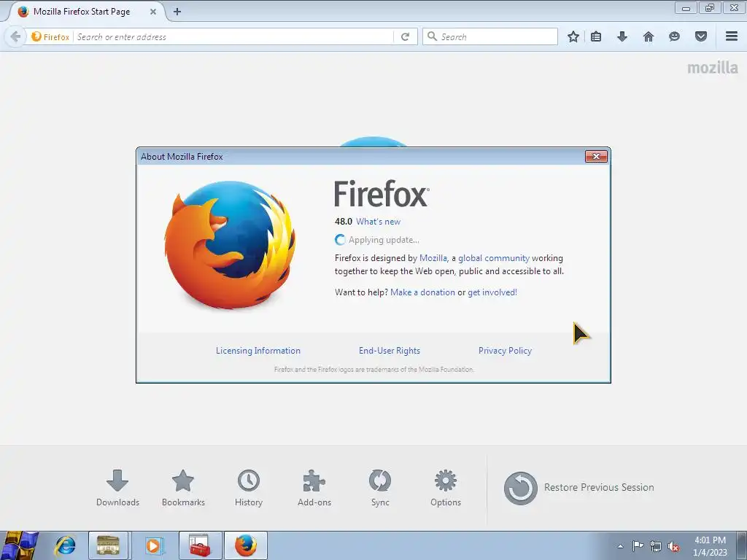Click the Firefox taskbar button
The width and height of the screenshot is (747, 560).
coord(246,545)
